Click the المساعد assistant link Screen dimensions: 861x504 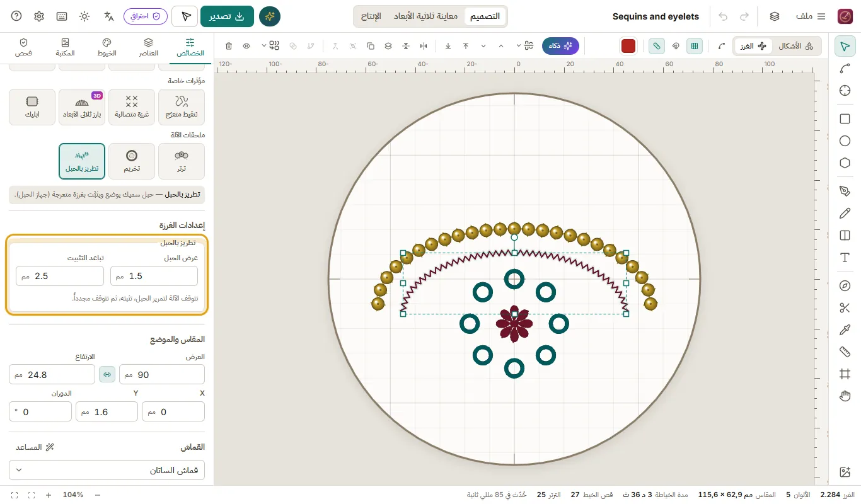point(35,447)
